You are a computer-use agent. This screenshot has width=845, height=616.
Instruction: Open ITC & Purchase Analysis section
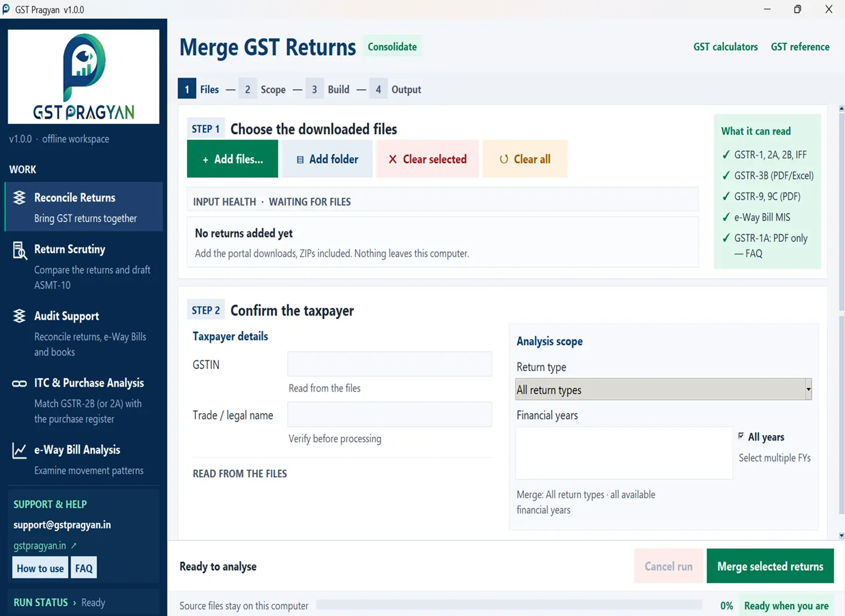(x=84, y=400)
